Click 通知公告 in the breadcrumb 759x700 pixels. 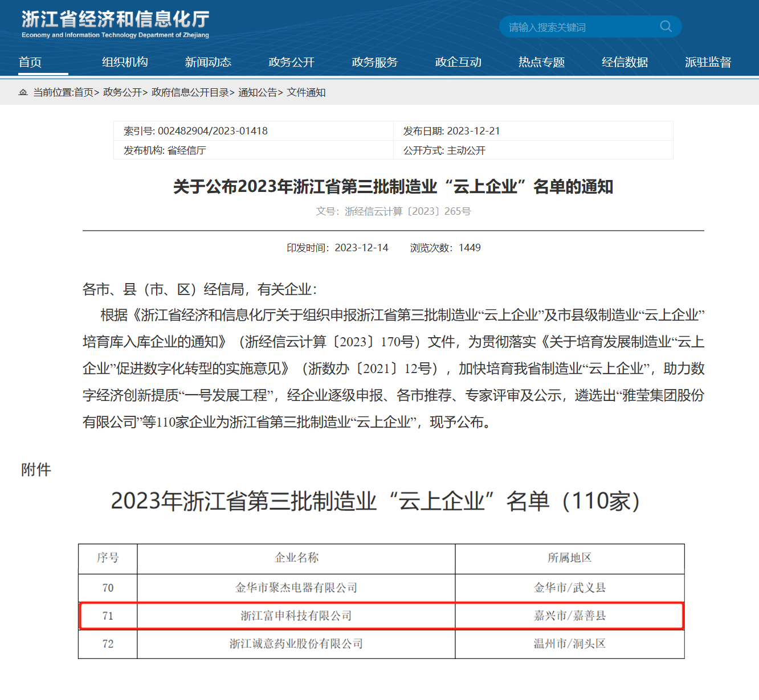(x=258, y=92)
